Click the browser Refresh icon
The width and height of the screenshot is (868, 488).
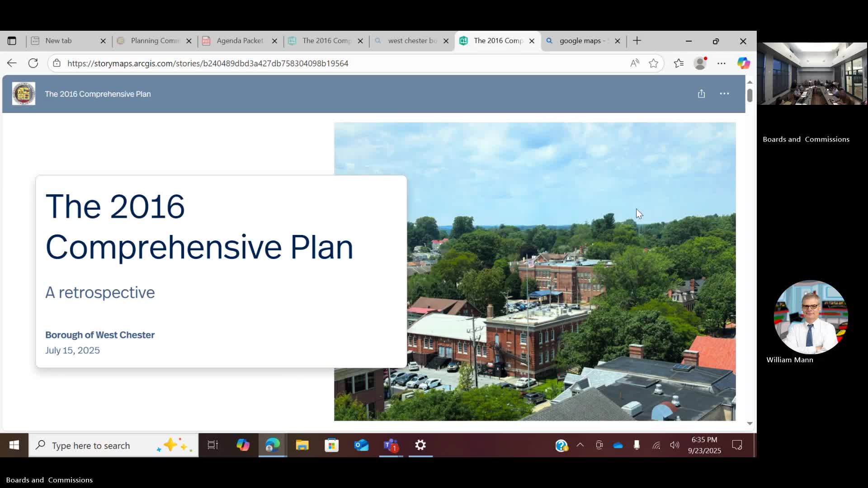tap(33, 63)
